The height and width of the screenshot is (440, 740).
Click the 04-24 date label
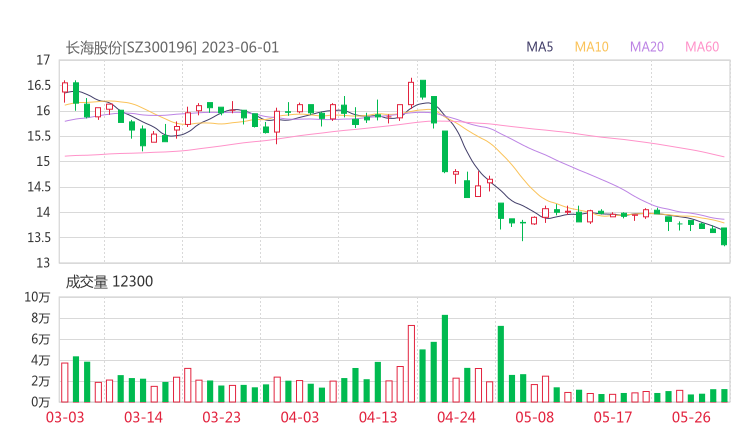click(456, 417)
